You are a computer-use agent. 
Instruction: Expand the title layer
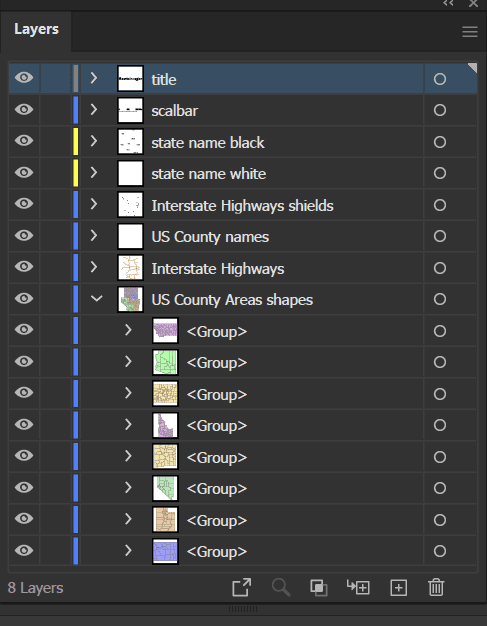tap(94, 78)
